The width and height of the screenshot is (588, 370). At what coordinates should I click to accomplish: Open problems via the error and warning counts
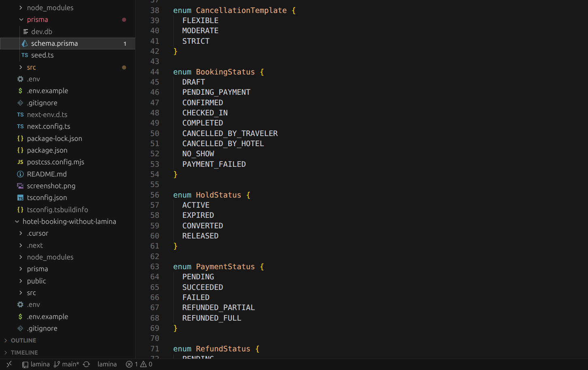(139, 364)
